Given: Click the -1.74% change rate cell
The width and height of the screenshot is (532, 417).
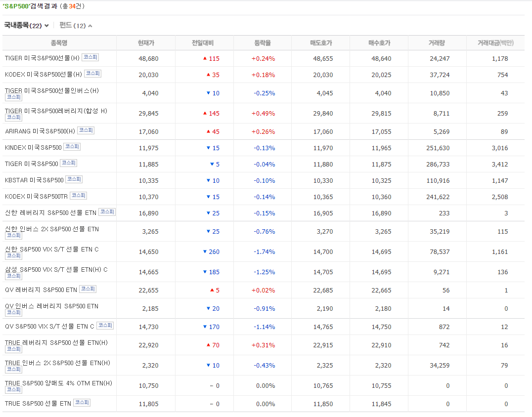Looking at the screenshot, I should [265, 252].
